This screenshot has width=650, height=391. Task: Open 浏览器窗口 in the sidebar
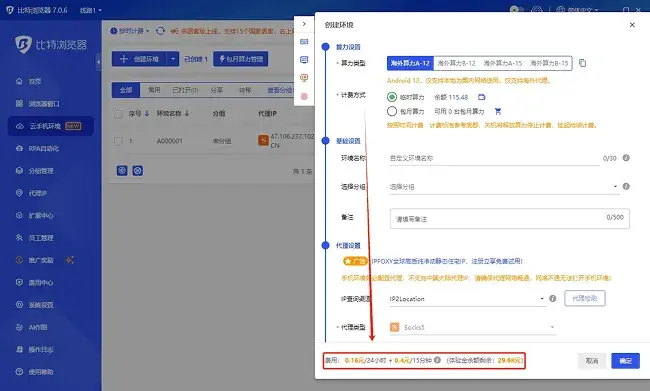38,104
